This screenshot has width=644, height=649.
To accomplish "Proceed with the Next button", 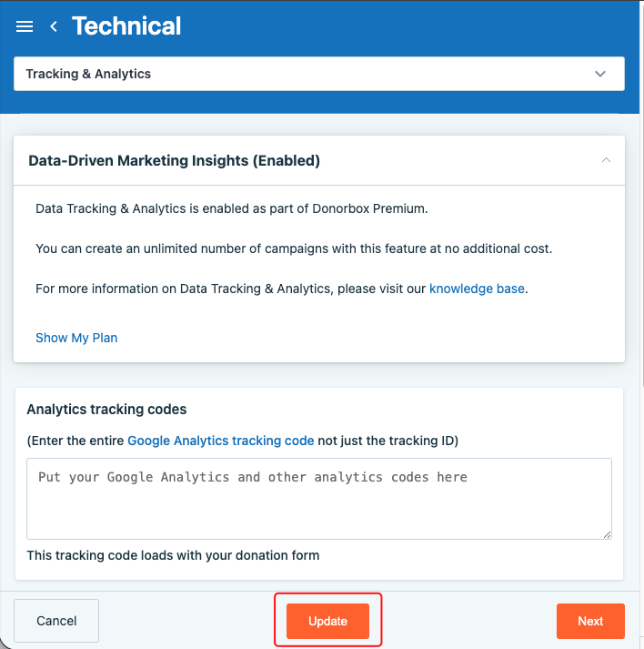I will (590, 621).
